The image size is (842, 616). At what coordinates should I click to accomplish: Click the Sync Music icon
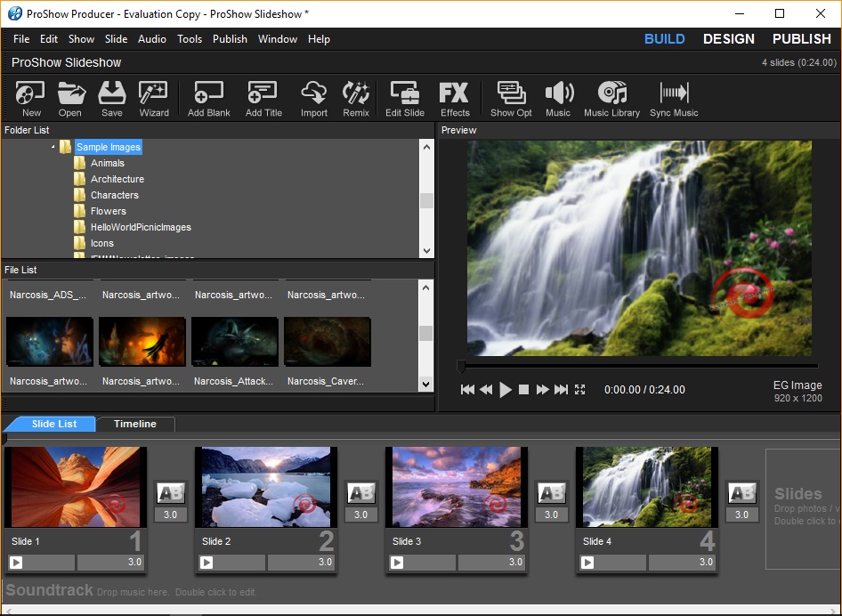[x=674, y=98]
